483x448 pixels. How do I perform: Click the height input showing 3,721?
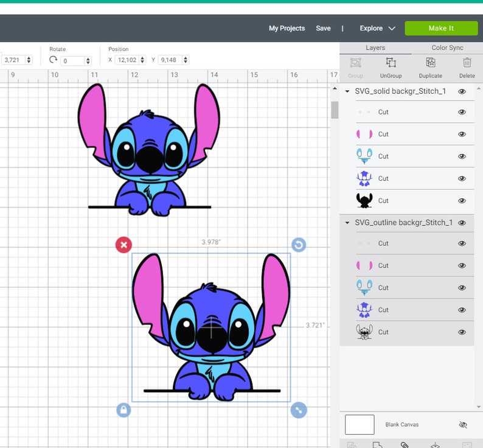pos(13,60)
